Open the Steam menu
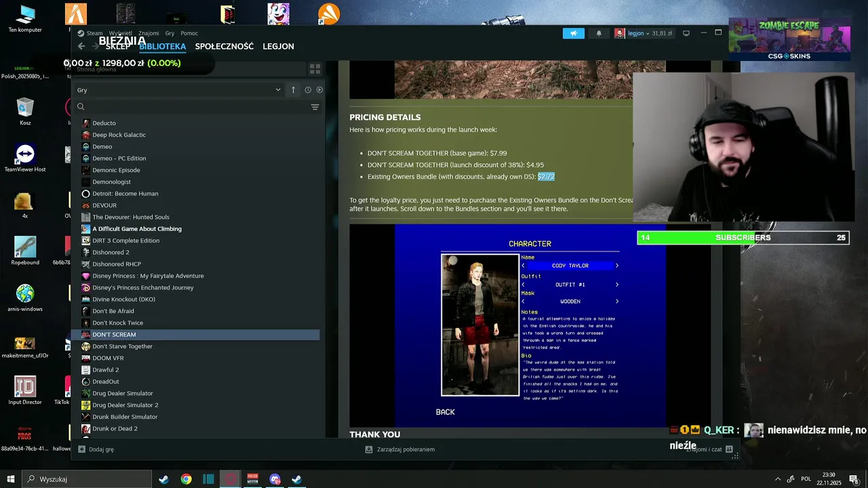Viewport: 868px width, 488px height. coord(95,33)
